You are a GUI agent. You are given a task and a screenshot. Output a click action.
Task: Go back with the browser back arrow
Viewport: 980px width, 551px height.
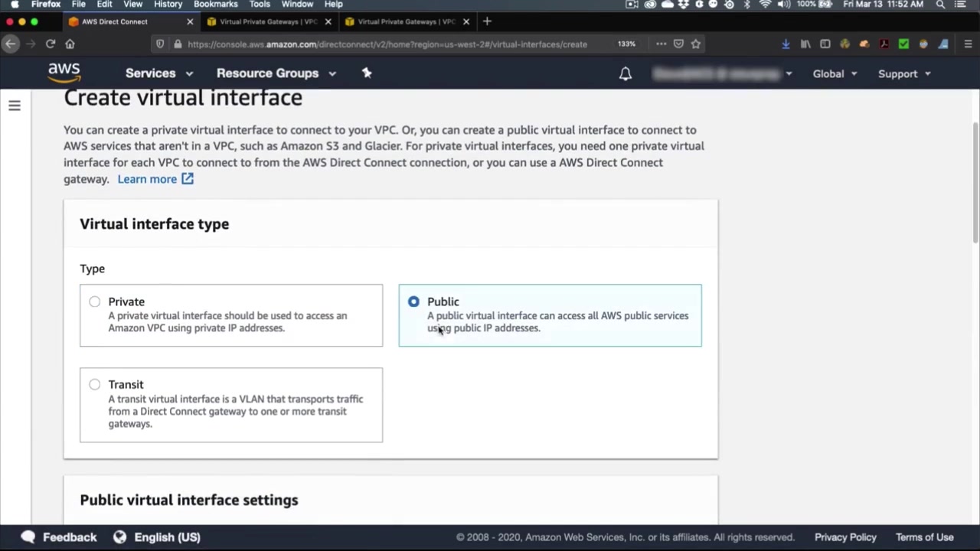(11, 44)
